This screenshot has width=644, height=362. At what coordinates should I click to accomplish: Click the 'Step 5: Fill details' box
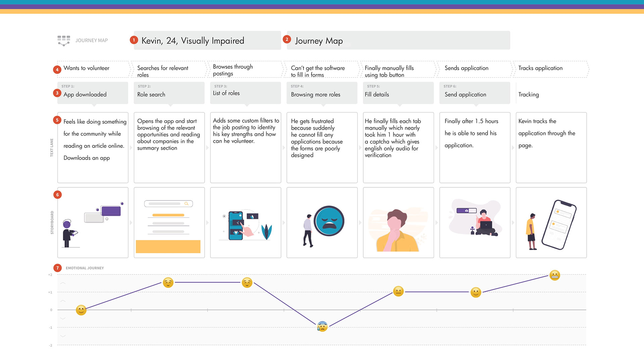pyautogui.click(x=398, y=93)
